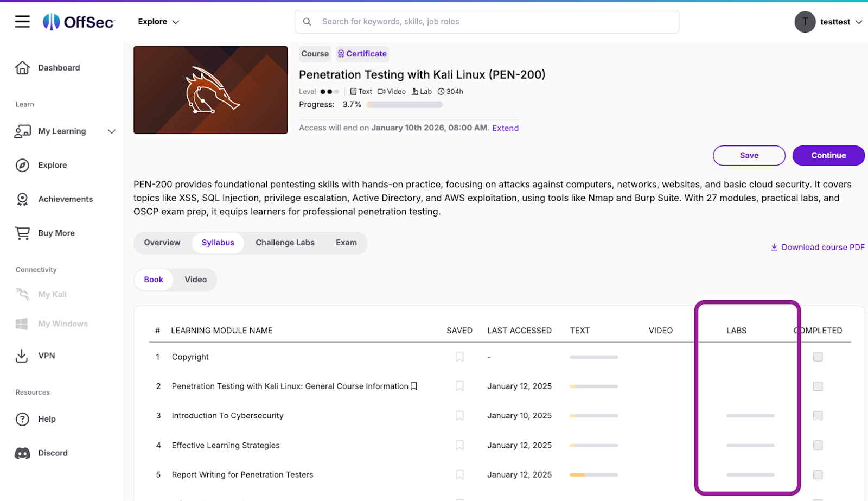
Task: Open Penetration Testing with Kali Linux: General Course Information
Action: [x=290, y=386]
